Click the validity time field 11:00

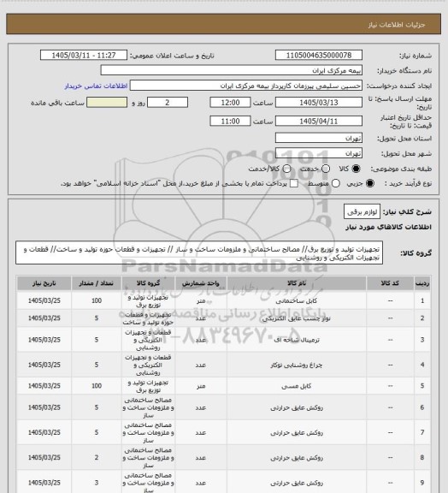click(x=230, y=121)
